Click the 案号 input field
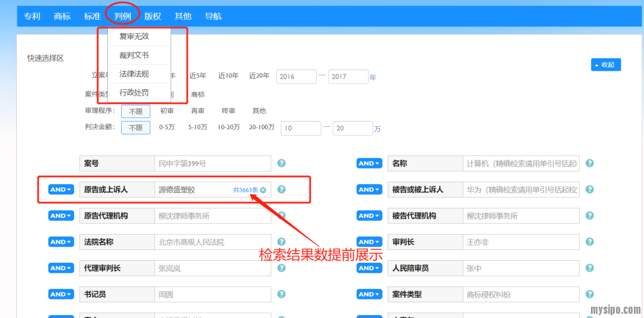644x318 pixels. pos(212,163)
